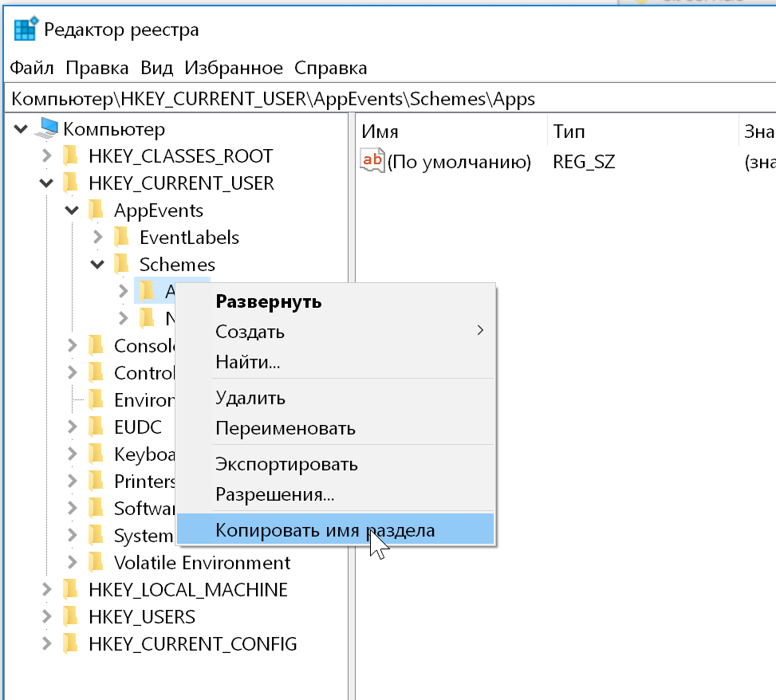Click the HKEY_CURRENT_USER folder icon
This screenshot has width=776, height=700.
(71, 183)
